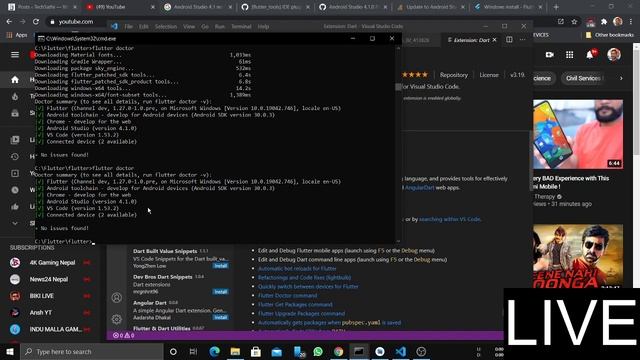The width and height of the screenshot is (640, 360).
Task: Open Flutter Upgrade Packages command link
Action: pyautogui.click(x=301, y=313)
